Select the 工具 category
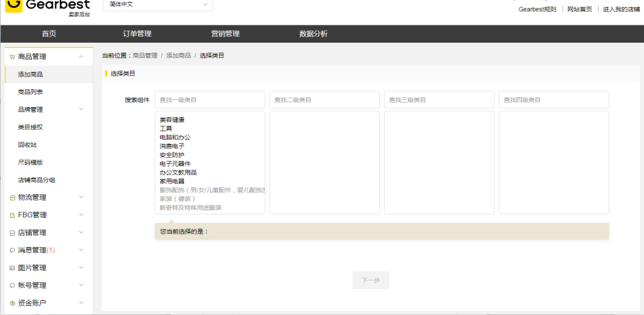Screen dimensions: 644x315 point(166,129)
